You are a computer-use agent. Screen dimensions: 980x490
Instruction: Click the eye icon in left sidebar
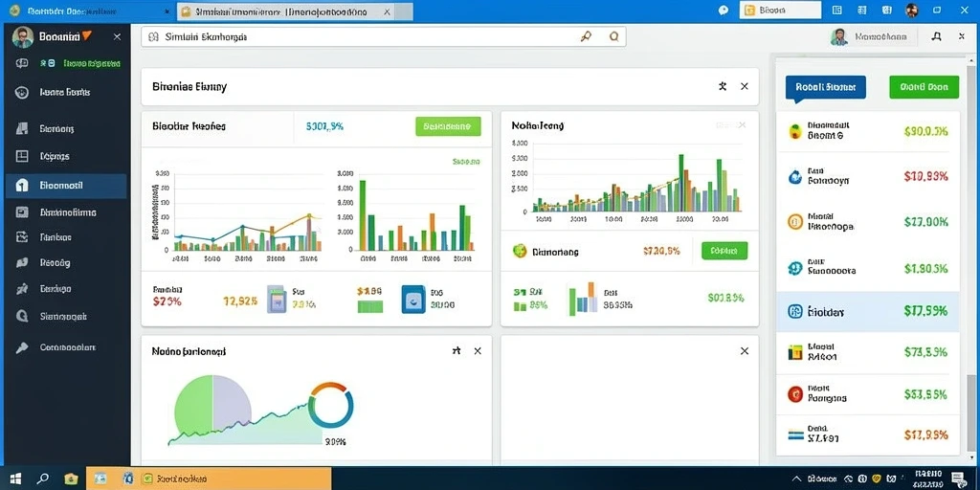[x=21, y=93]
